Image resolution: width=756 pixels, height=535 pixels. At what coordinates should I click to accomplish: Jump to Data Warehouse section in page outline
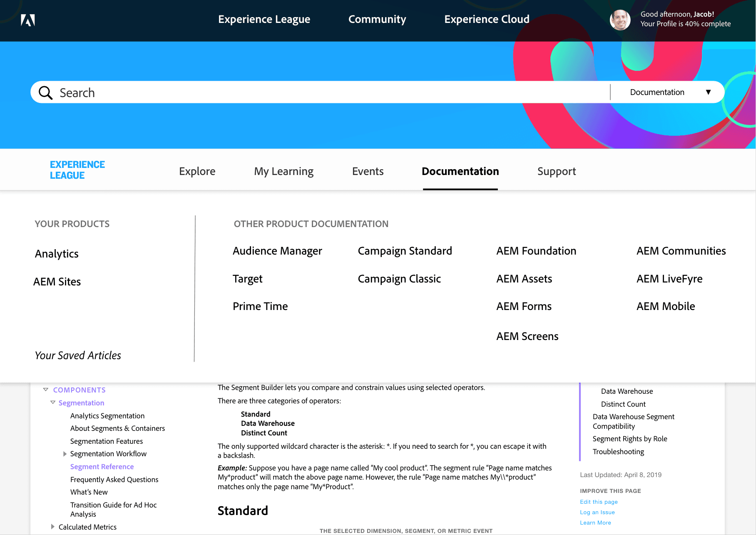(x=627, y=391)
